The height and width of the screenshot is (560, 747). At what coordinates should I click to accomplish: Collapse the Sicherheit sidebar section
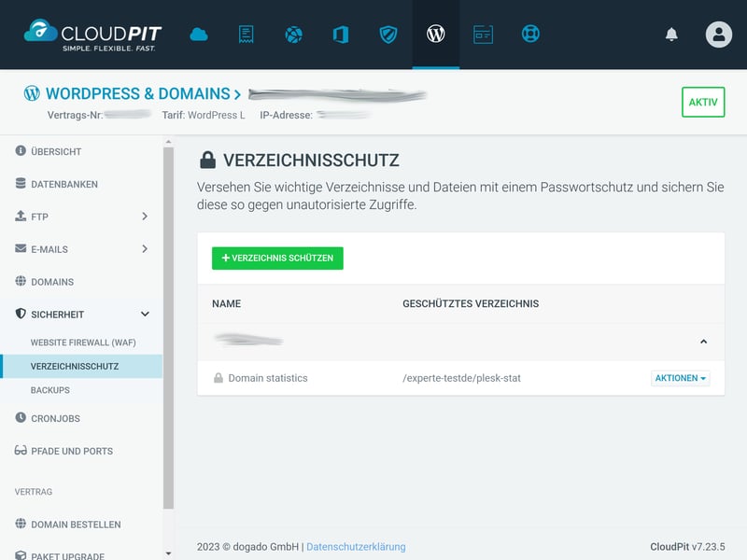pyautogui.click(x=145, y=315)
